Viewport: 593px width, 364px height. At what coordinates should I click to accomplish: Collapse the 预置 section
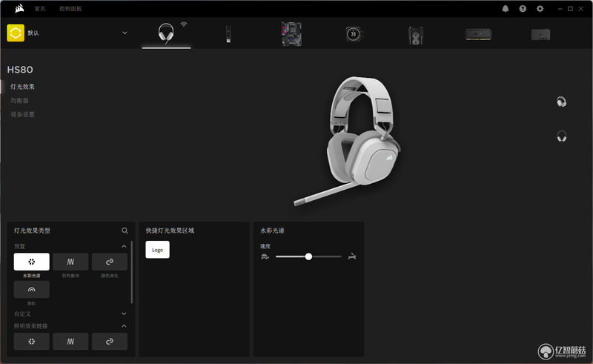(x=124, y=246)
